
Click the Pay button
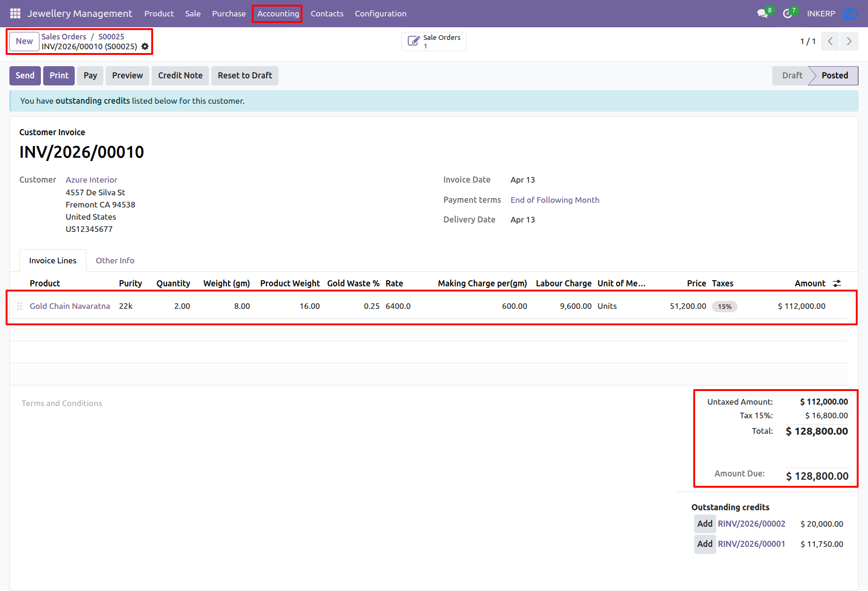pos(90,76)
